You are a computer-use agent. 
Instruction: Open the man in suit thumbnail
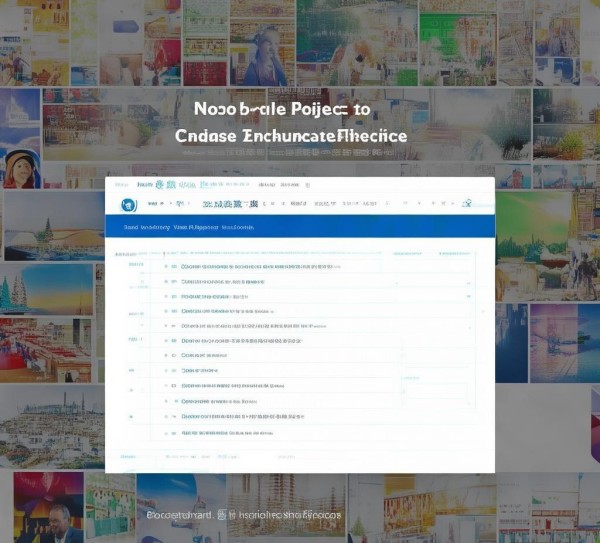click(48, 507)
